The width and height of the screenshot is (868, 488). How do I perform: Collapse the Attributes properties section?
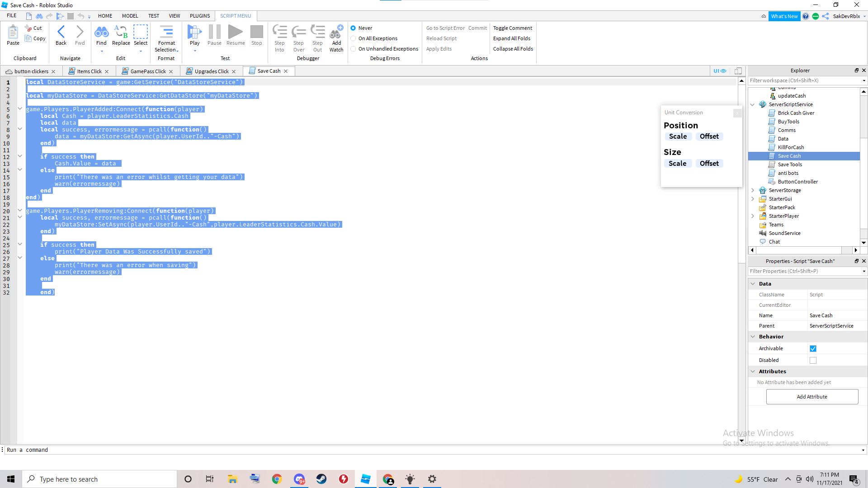click(x=753, y=371)
